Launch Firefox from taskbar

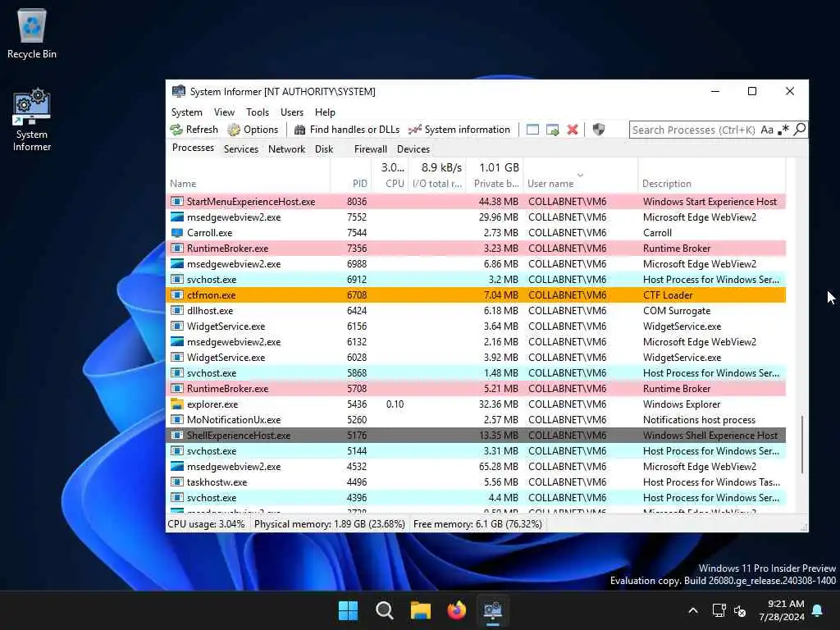point(456,610)
